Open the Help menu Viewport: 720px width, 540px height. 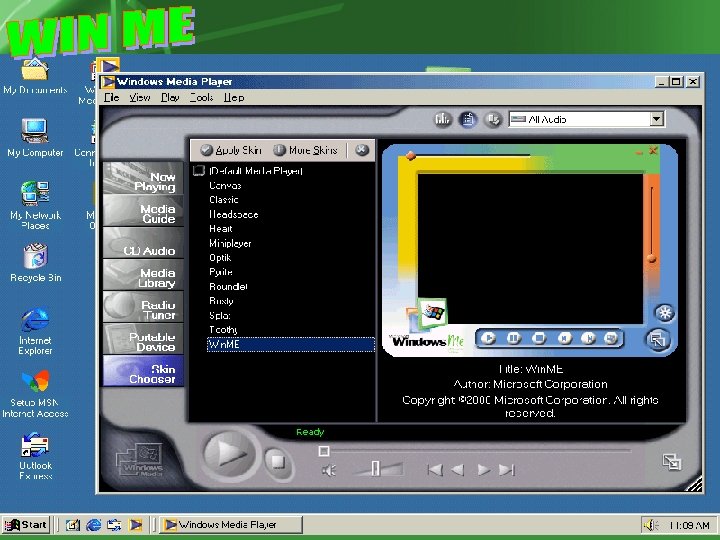(234, 97)
